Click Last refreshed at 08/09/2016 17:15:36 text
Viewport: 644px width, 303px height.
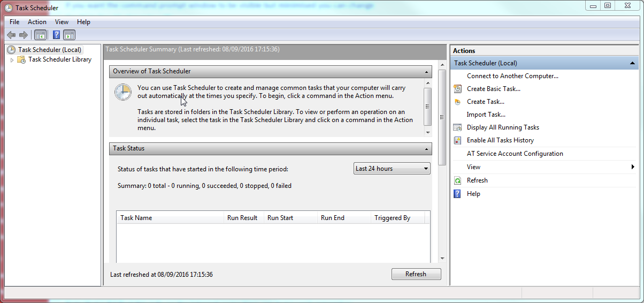tap(162, 274)
